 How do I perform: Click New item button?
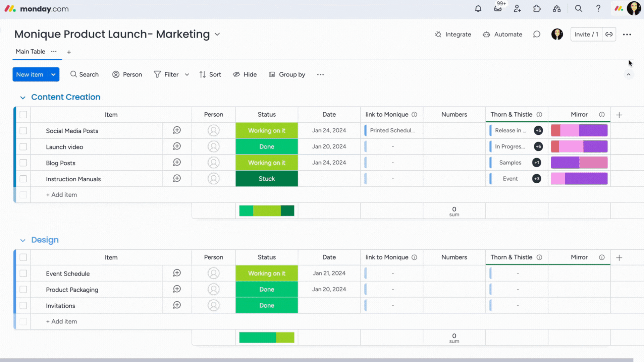click(x=30, y=74)
